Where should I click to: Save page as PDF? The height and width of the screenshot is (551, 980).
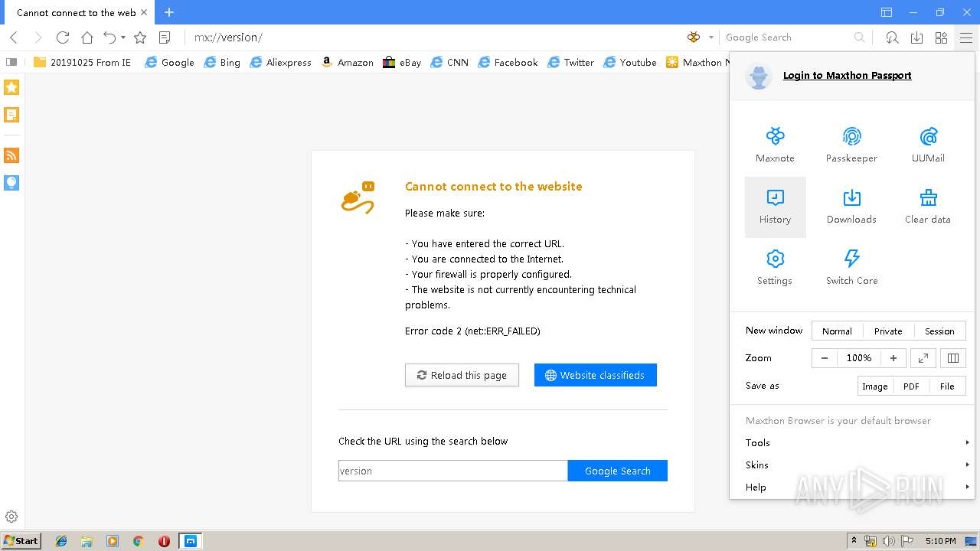911,386
